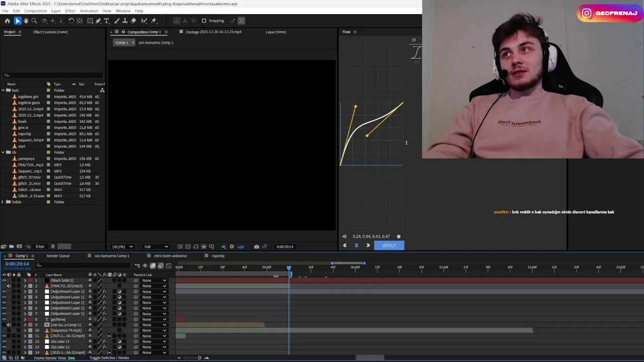This screenshot has width=644, height=362.
Task: Expand layer 10 Sequence 74.mp3 properties
Action: point(25,330)
